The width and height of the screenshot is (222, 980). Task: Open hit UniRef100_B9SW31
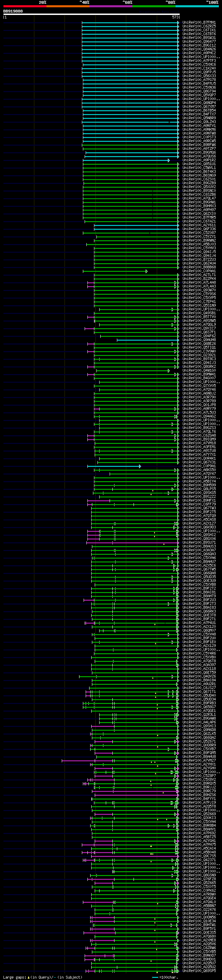pyautogui.click(x=199, y=38)
